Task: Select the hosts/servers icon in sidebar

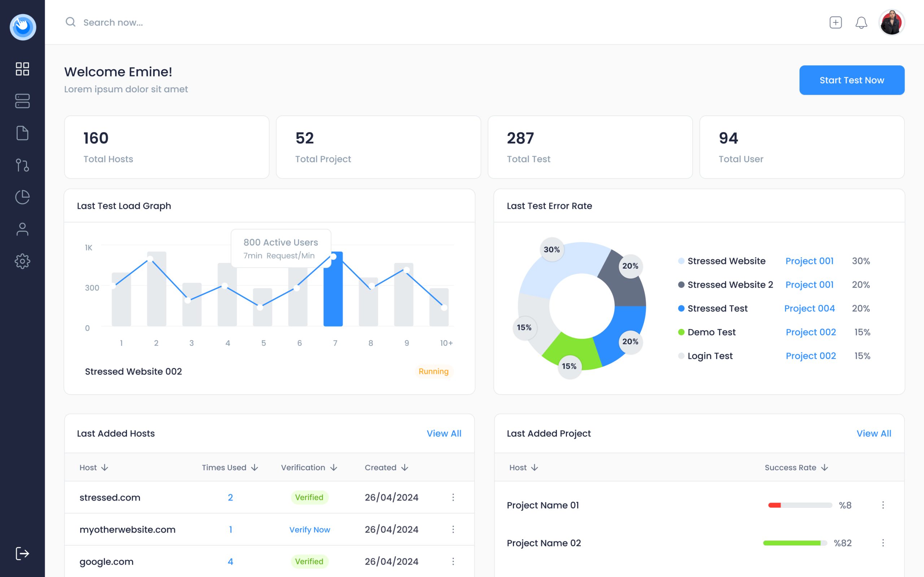Action: [22, 101]
